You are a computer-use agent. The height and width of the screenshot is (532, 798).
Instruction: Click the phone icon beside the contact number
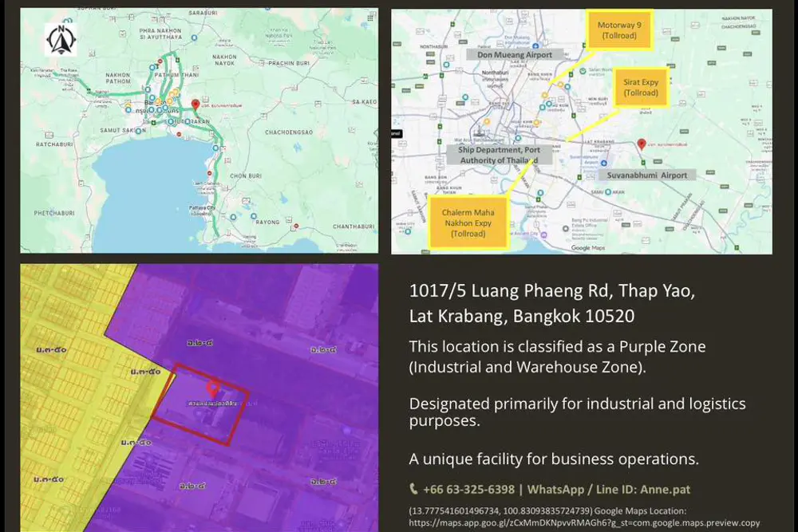(413, 489)
